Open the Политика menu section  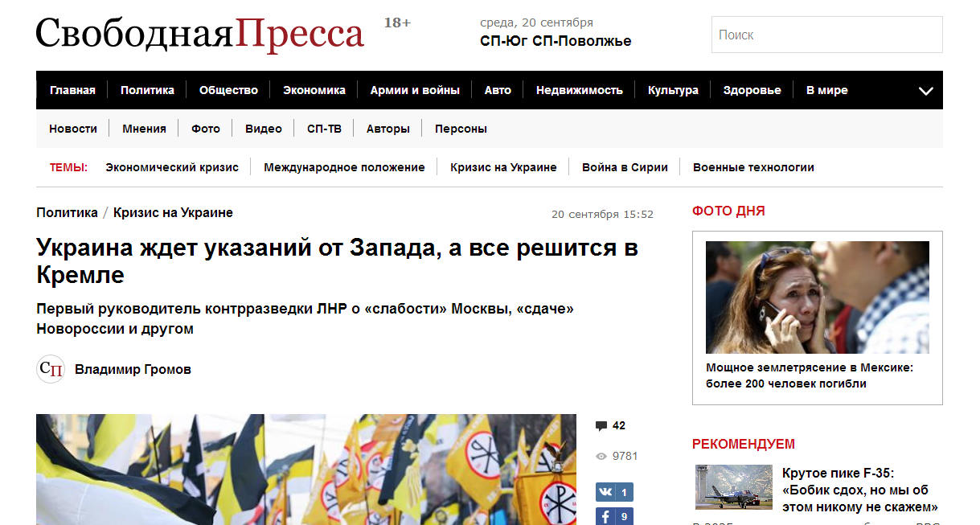(147, 90)
